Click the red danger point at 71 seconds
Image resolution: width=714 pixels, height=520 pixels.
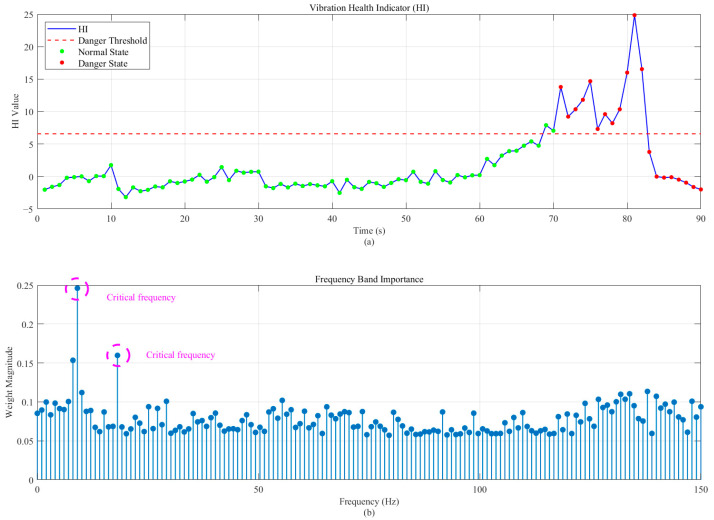coord(561,87)
